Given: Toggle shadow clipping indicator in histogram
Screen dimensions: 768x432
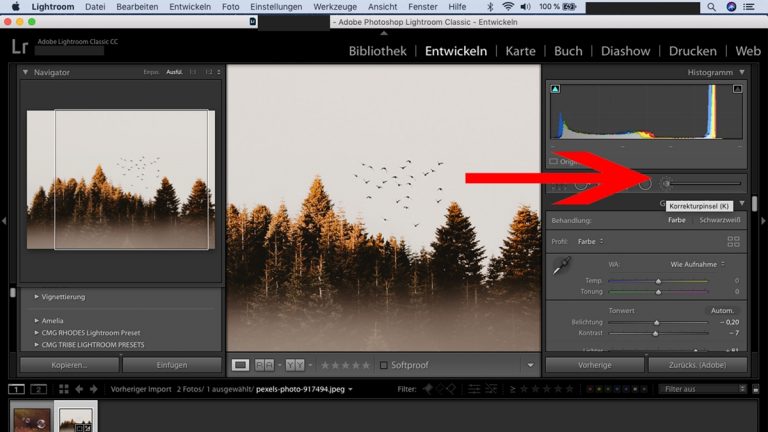Looking at the screenshot, I should (555, 89).
